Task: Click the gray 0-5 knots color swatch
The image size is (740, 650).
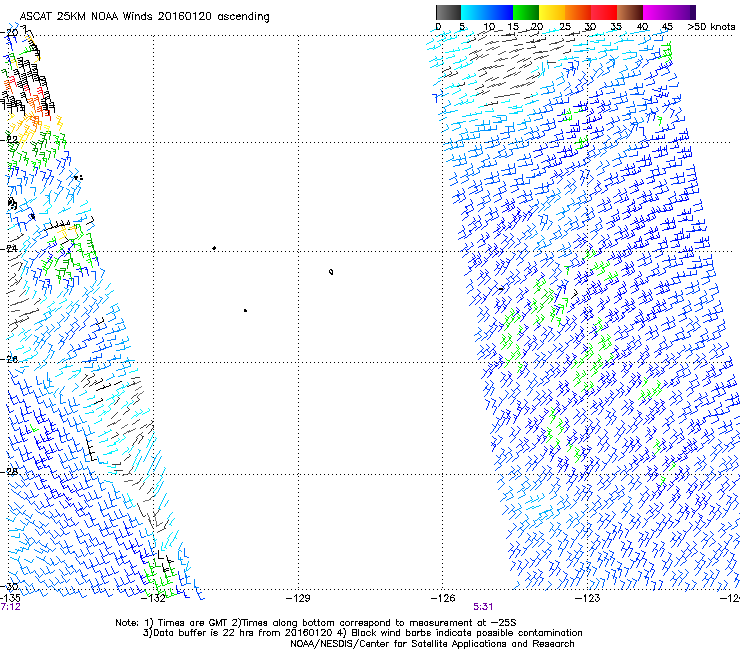Action: coord(448,12)
